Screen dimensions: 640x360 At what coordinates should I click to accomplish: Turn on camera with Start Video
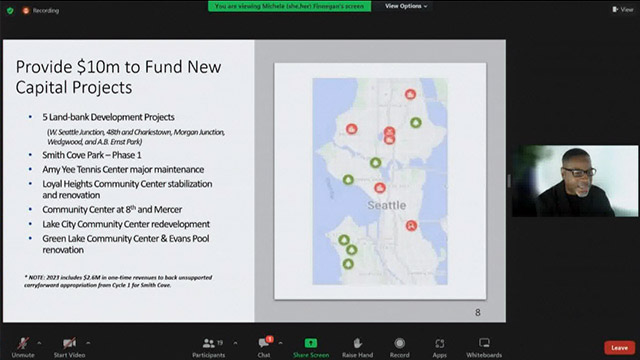coord(69,347)
